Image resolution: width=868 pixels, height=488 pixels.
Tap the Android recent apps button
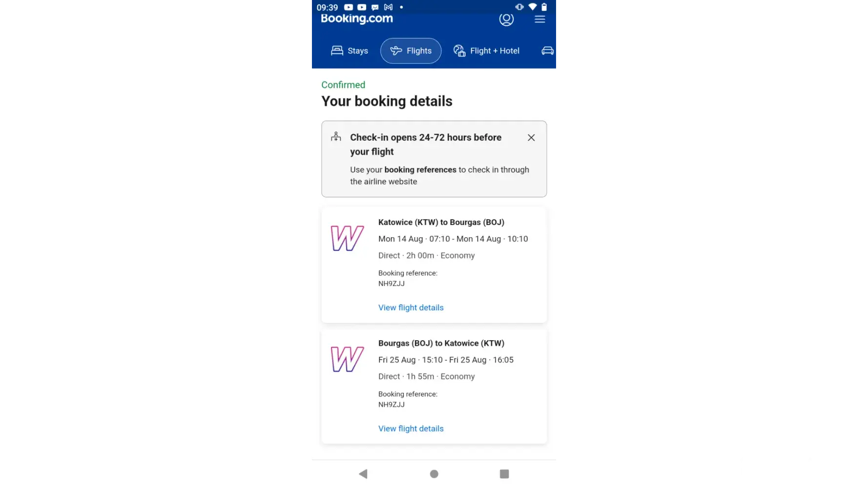pos(504,474)
